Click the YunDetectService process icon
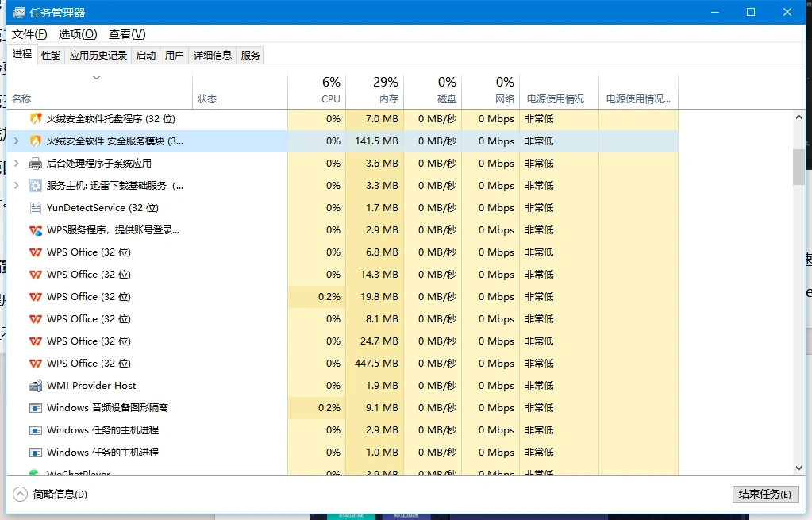The image size is (812, 520). tap(36, 207)
